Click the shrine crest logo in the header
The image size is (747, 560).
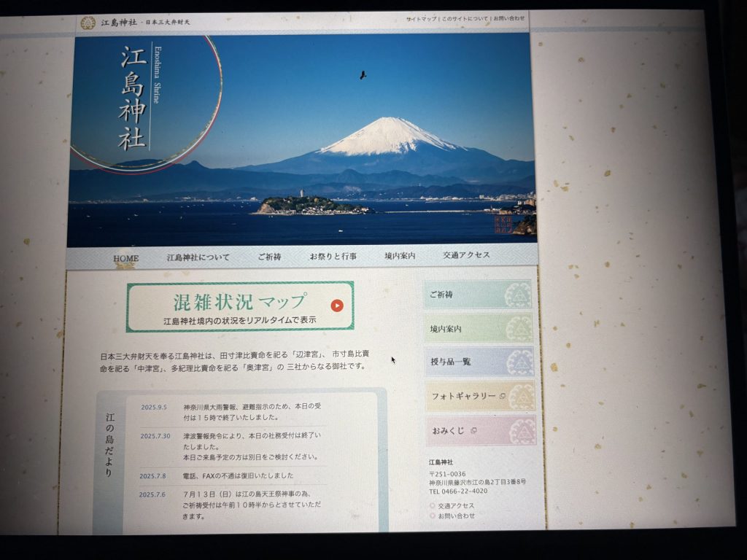pos(88,23)
